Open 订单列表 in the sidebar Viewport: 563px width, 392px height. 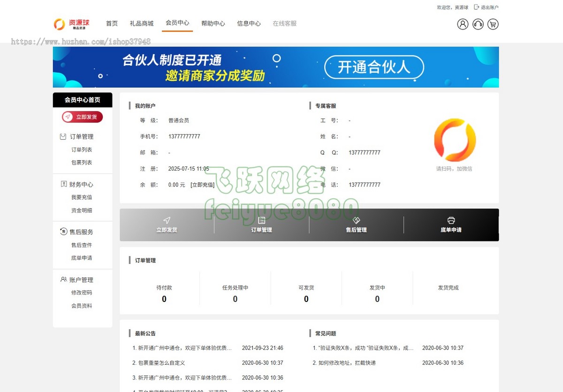click(82, 150)
